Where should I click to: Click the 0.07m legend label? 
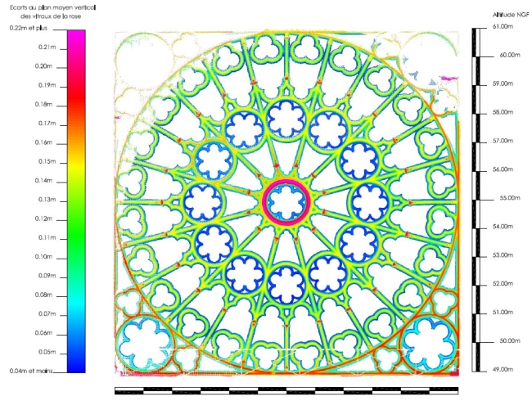47,313
